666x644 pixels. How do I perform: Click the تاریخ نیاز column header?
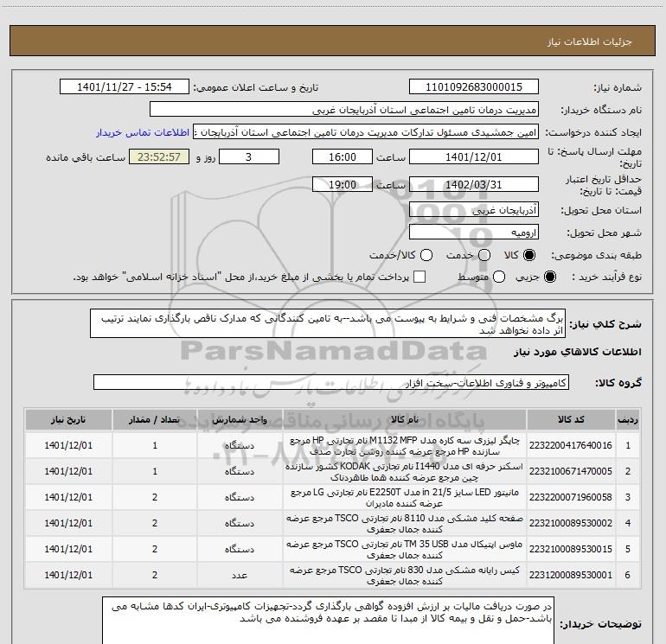tap(68, 420)
